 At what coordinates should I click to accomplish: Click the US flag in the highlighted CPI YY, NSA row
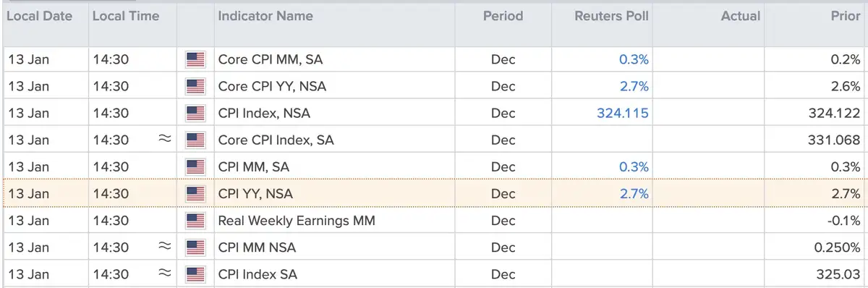(x=195, y=193)
